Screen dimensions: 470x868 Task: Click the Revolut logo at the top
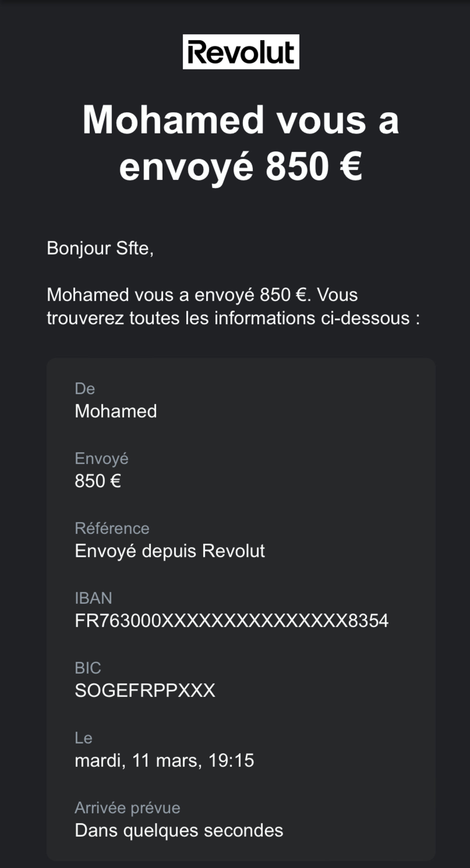(241, 52)
